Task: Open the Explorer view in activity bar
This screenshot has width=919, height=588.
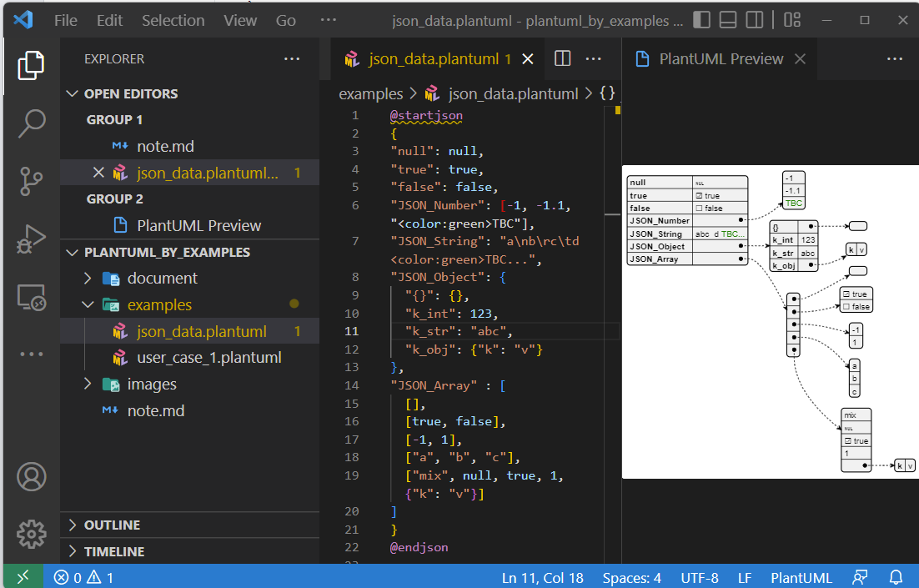Action: pos(31,65)
